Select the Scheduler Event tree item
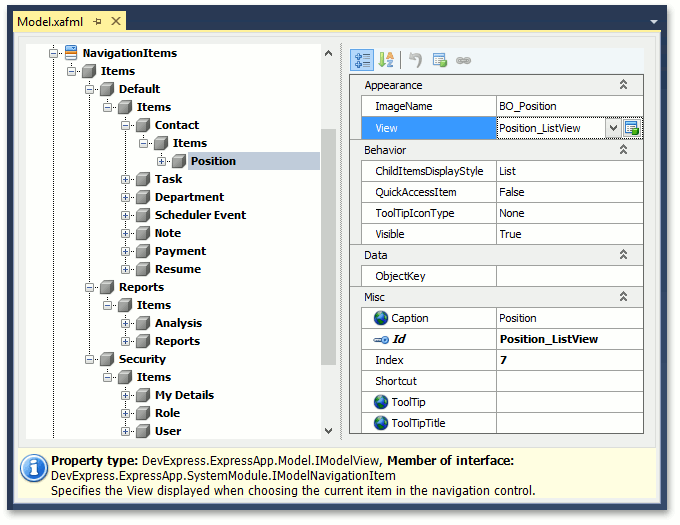This screenshot has height=525, width=680. pos(200,215)
